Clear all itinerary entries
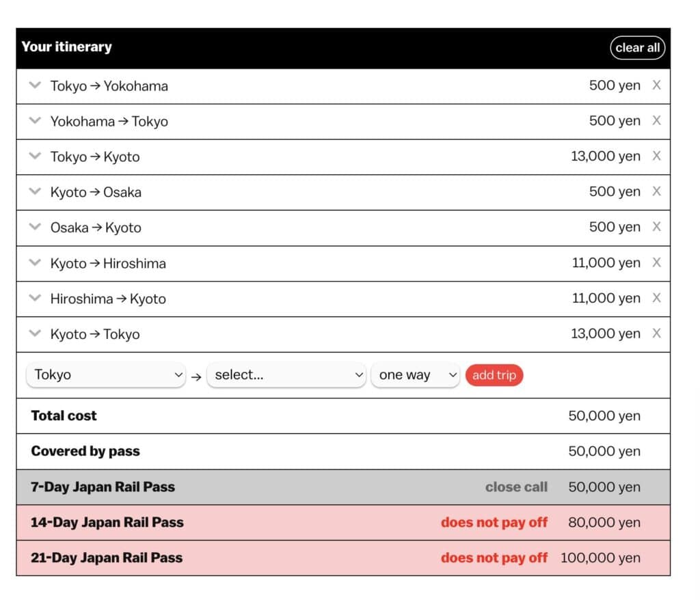The height and width of the screenshot is (600, 700). (637, 47)
